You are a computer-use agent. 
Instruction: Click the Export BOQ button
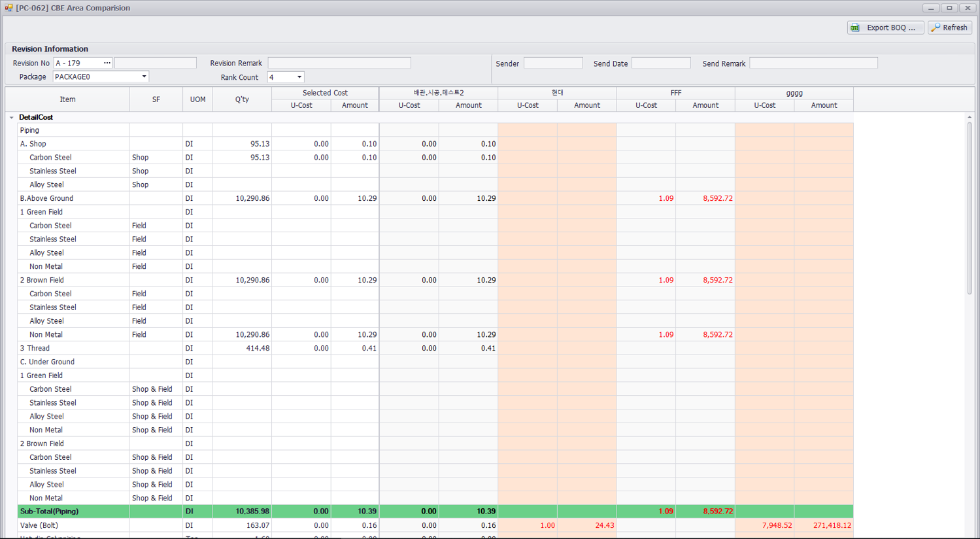(x=885, y=27)
